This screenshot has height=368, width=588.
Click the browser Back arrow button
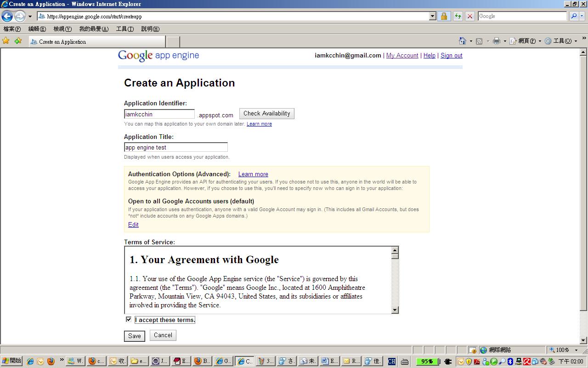pyautogui.click(x=7, y=16)
